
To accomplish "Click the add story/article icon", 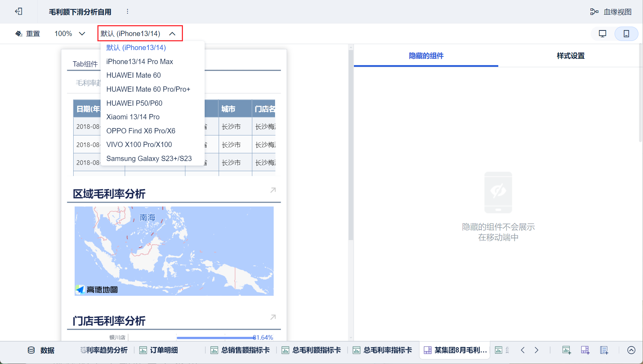I will (604, 350).
